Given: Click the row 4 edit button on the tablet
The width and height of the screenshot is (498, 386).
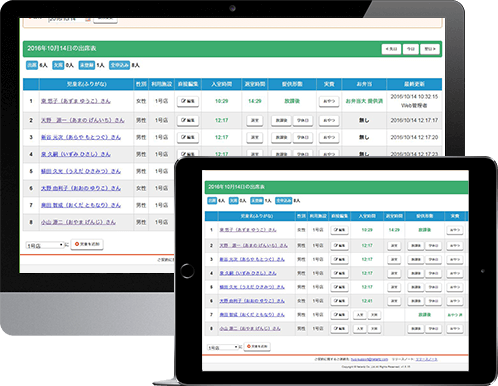Looking at the screenshot, I should (x=339, y=273).
